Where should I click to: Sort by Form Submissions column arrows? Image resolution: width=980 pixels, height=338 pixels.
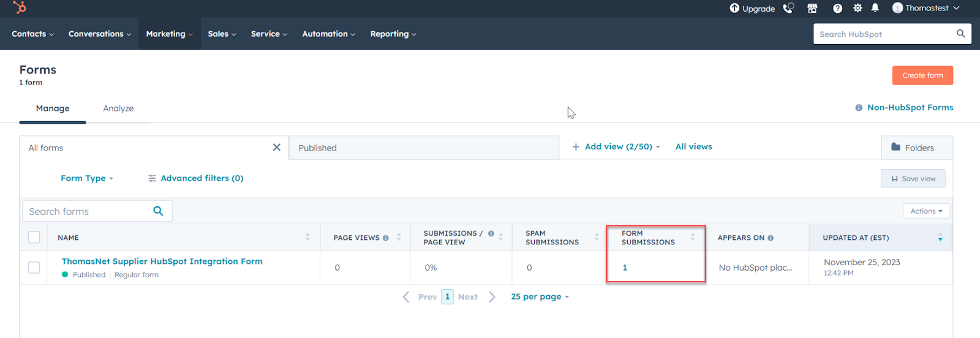coord(693,238)
